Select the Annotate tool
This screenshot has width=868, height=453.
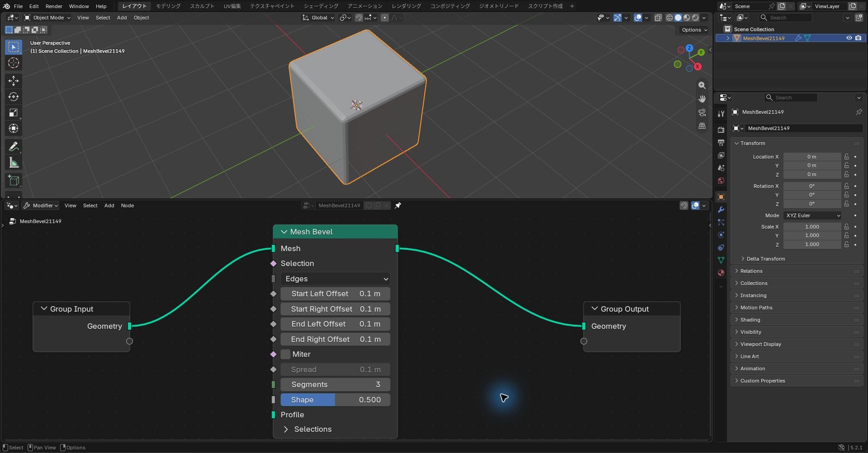[14, 147]
